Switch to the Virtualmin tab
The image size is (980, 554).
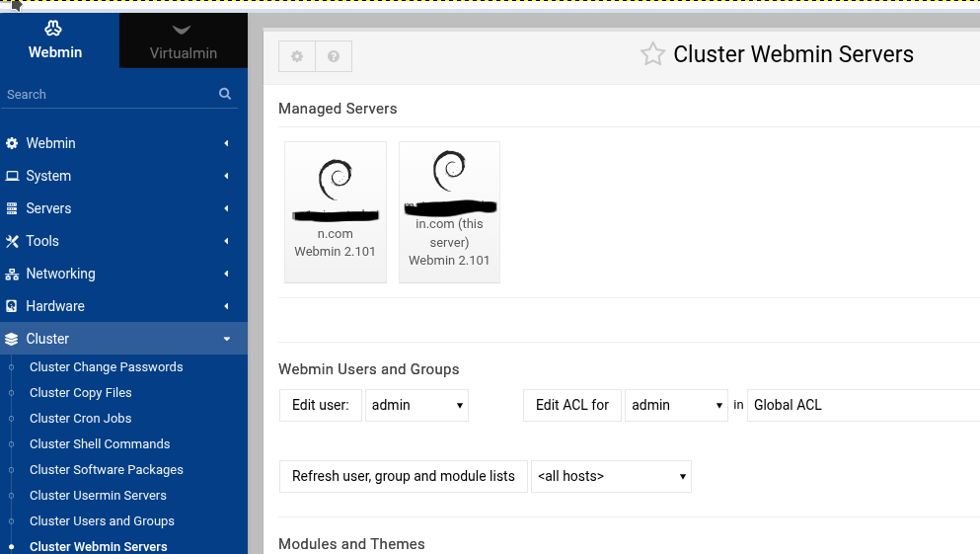click(x=184, y=40)
